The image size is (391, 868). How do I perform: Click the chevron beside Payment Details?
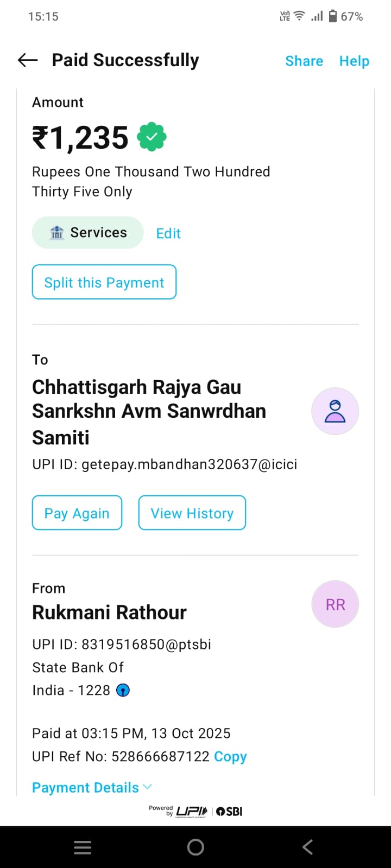(147, 787)
